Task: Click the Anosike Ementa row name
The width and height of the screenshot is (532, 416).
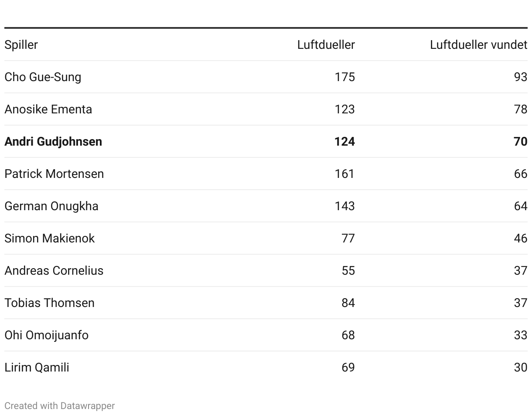Action: 48,109
